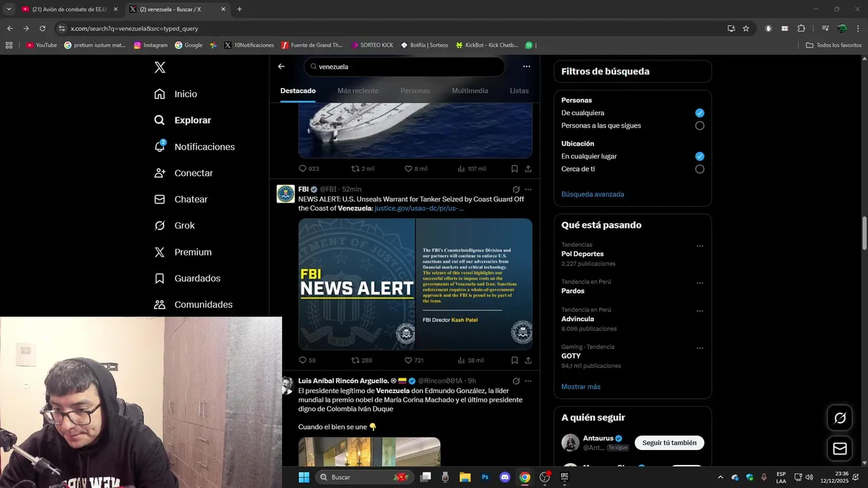868x488 pixels.
Task: Click the venezuela search field
Action: [404, 66]
